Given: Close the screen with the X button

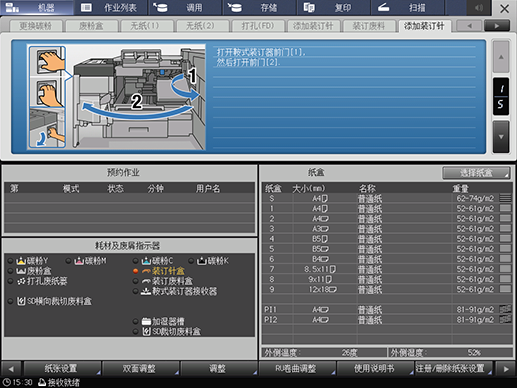Looking at the screenshot, I should (x=504, y=8).
